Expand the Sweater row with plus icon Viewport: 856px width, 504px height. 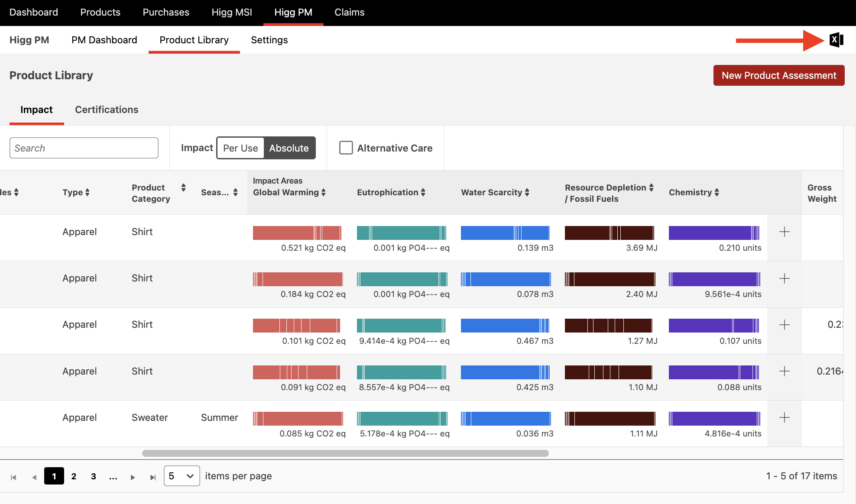coord(784,417)
